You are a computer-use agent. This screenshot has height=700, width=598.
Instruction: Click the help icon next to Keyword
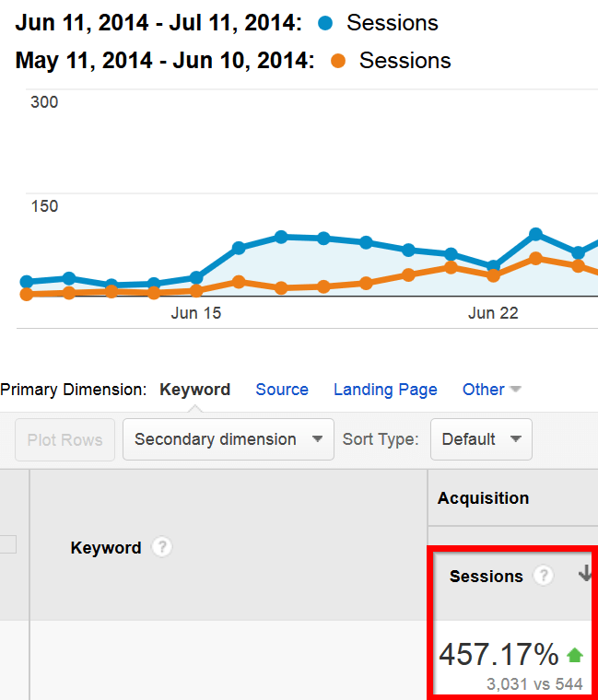pyautogui.click(x=162, y=548)
